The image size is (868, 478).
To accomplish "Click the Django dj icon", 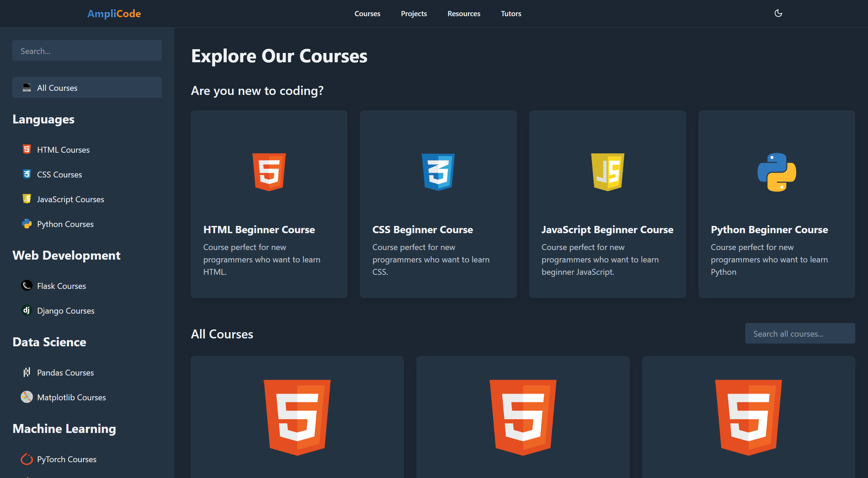I will click(27, 310).
